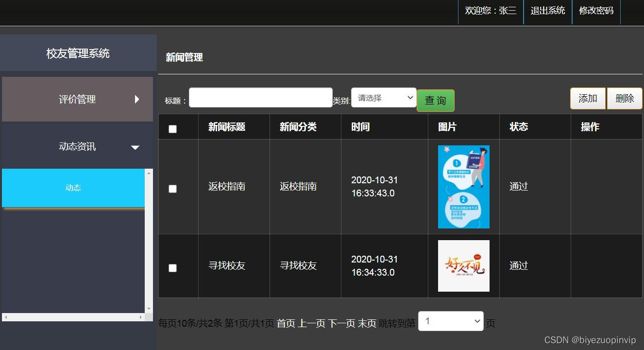Viewport: 644px width, 350px height.
Task: Click the 删除 delete button
Action: (x=625, y=98)
